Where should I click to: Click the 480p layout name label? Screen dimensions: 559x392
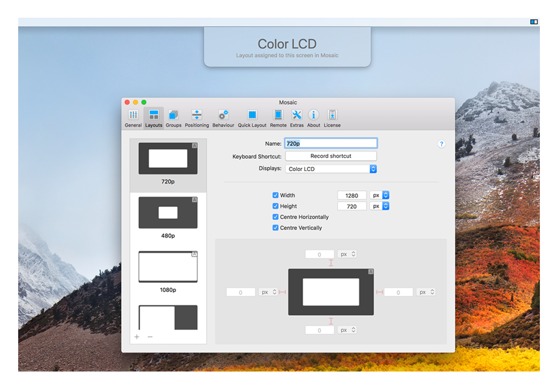(168, 236)
